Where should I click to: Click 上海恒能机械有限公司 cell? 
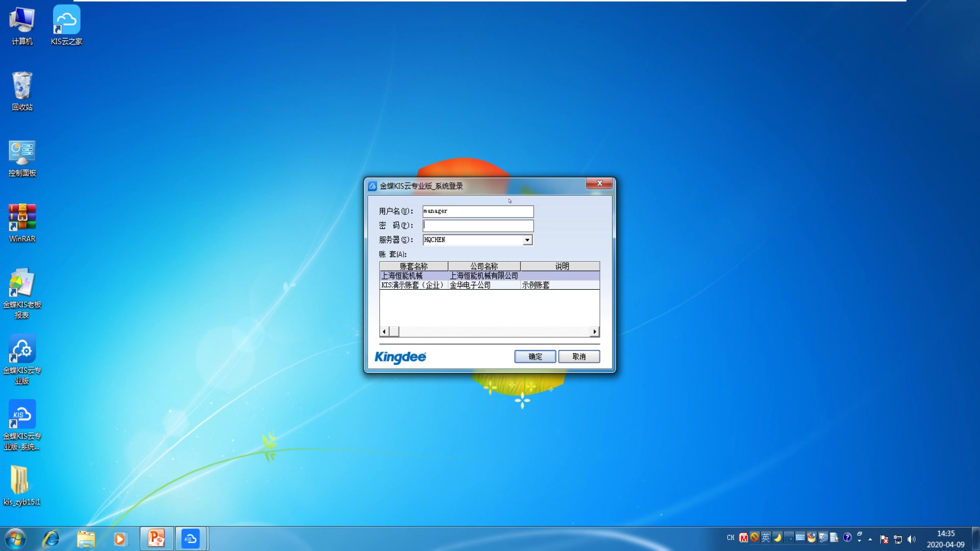[484, 275]
